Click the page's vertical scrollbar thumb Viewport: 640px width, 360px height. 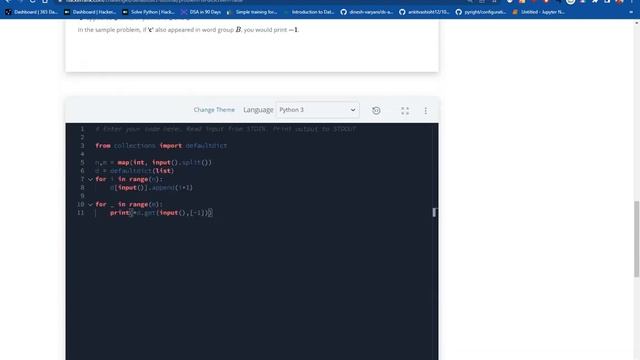tap(636, 239)
